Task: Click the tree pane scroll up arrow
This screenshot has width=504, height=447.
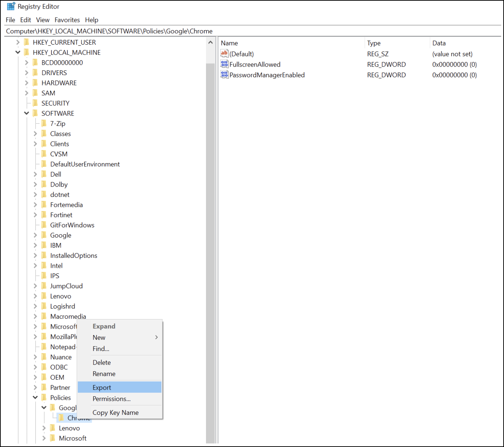Action: (211, 43)
